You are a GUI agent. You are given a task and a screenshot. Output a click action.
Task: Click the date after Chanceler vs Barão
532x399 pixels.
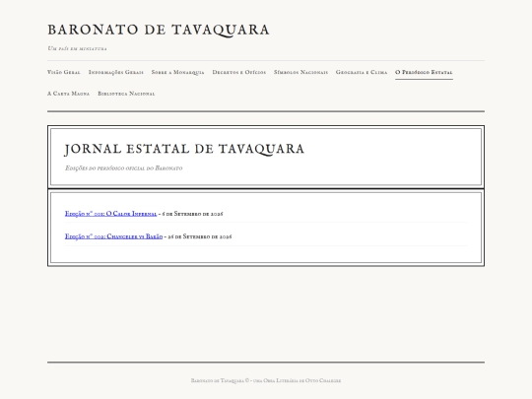pyautogui.click(x=200, y=236)
